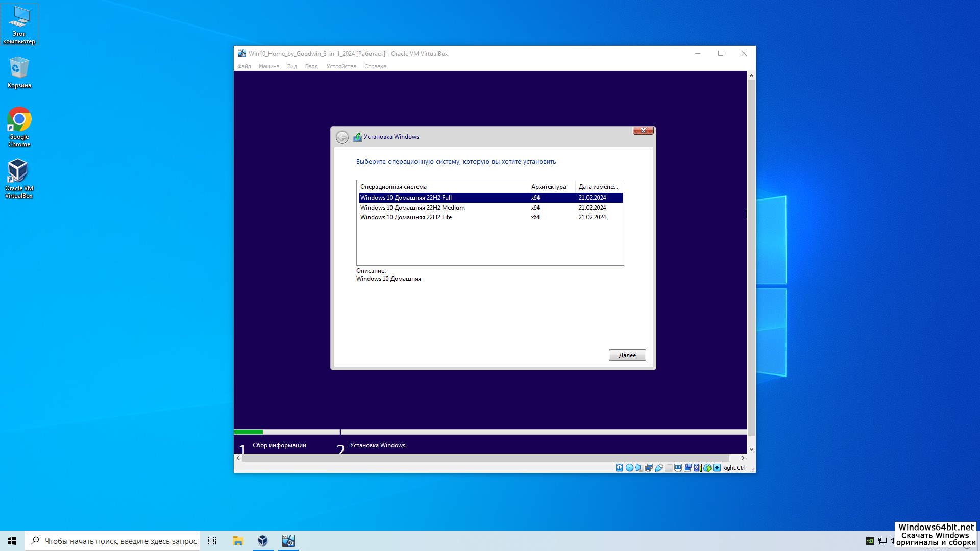The image size is (980, 551).
Task: Click the network adapters status icon
Action: click(649, 468)
